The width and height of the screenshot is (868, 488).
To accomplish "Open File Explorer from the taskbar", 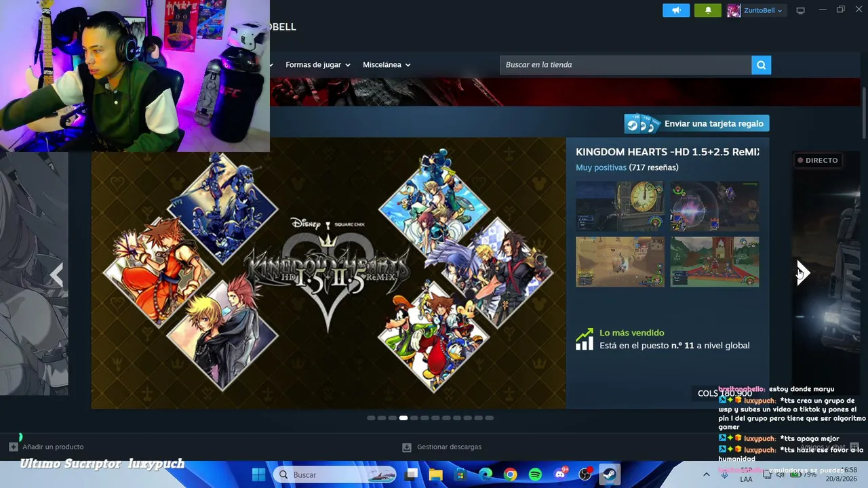I will 435,474.
